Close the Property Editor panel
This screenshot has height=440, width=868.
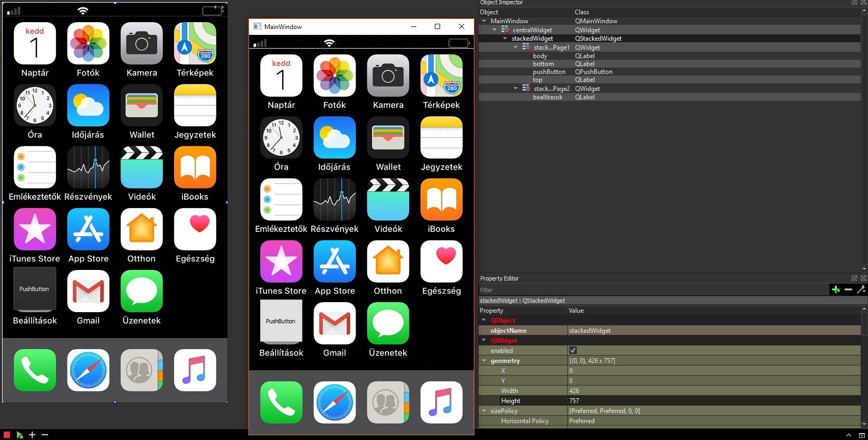pos(863,278)
